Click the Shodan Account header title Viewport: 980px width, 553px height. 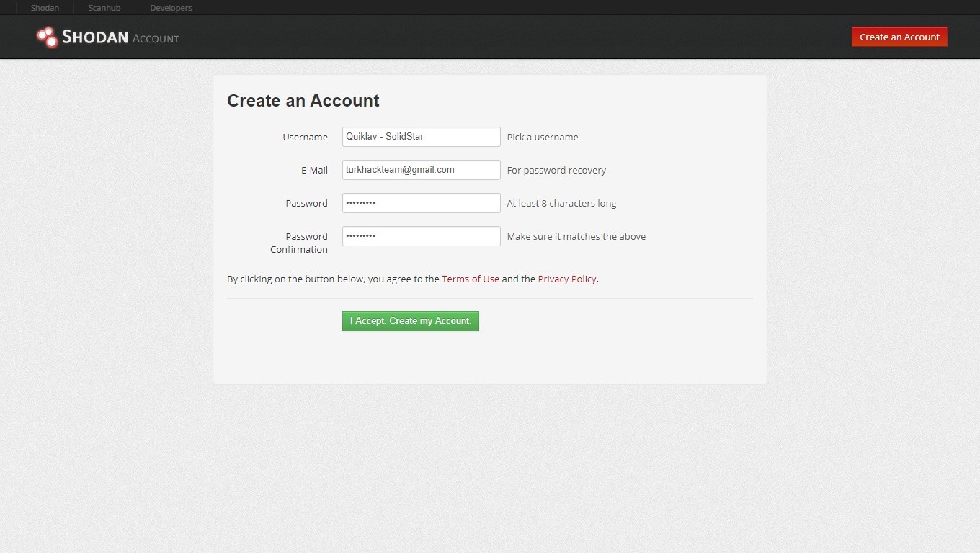coord(120,37)
